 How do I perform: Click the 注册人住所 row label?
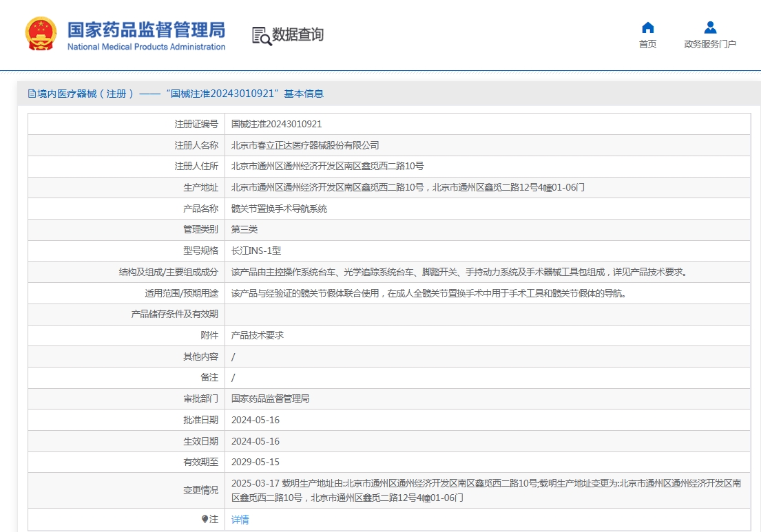(x=196, y=167)
